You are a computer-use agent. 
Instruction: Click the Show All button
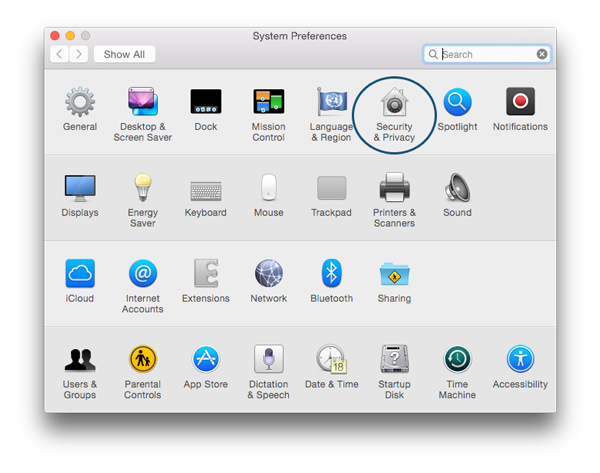tap(124, 54)
